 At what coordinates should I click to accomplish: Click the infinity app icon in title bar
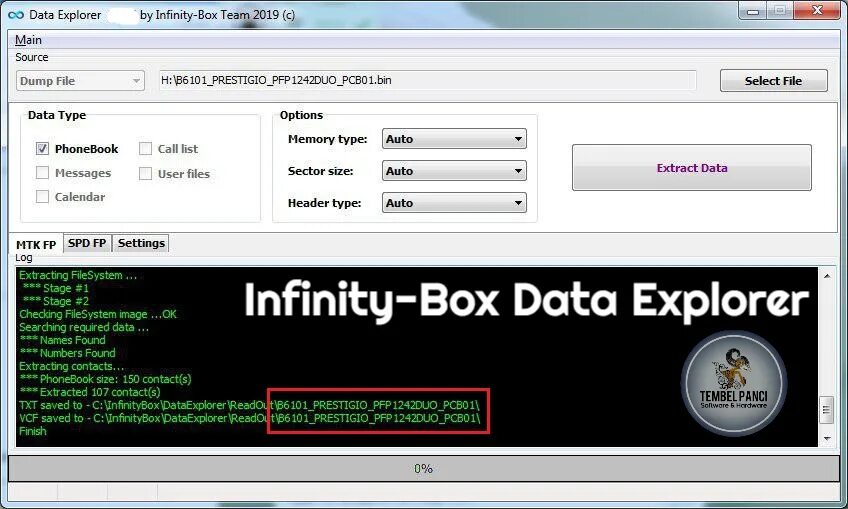click(16, 15)
